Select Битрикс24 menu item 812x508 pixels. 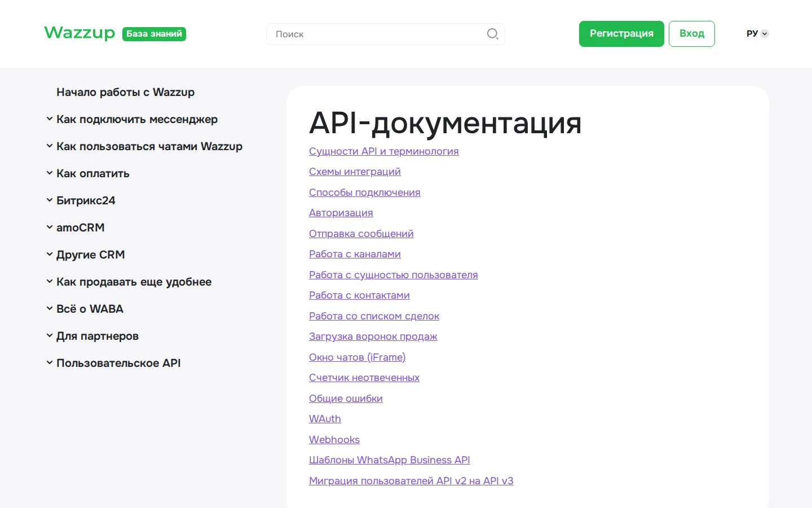pos(86,200)
